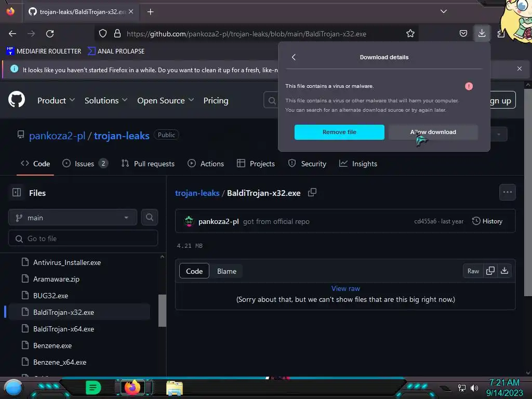Expand the Open Source menu

[x=166, y=100]
